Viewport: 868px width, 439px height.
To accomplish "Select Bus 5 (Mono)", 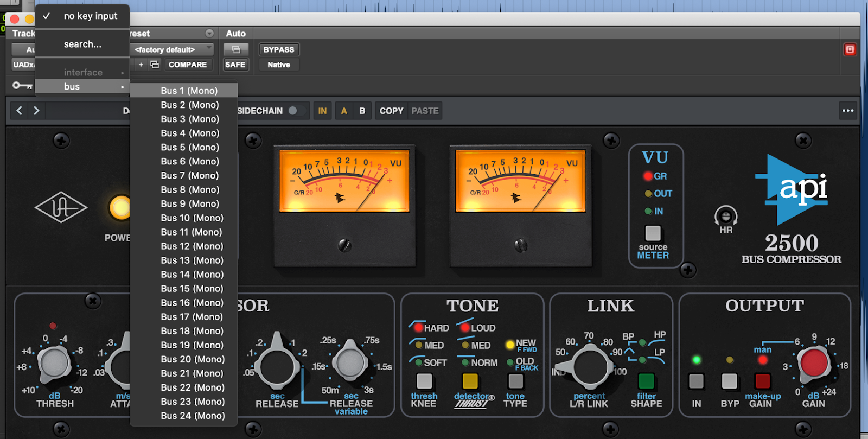I will point(184,147).
